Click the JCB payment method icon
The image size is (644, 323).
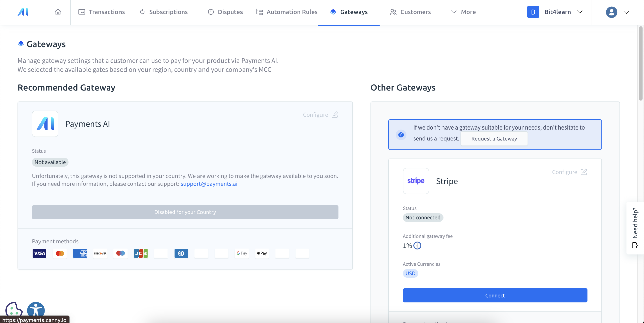pyautogui.click(x=141, y=253)
